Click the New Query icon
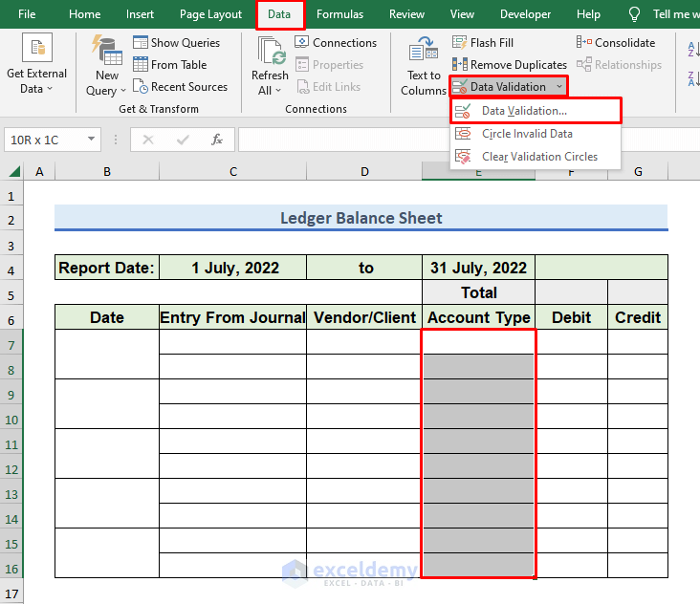 (x=107, y=50)
